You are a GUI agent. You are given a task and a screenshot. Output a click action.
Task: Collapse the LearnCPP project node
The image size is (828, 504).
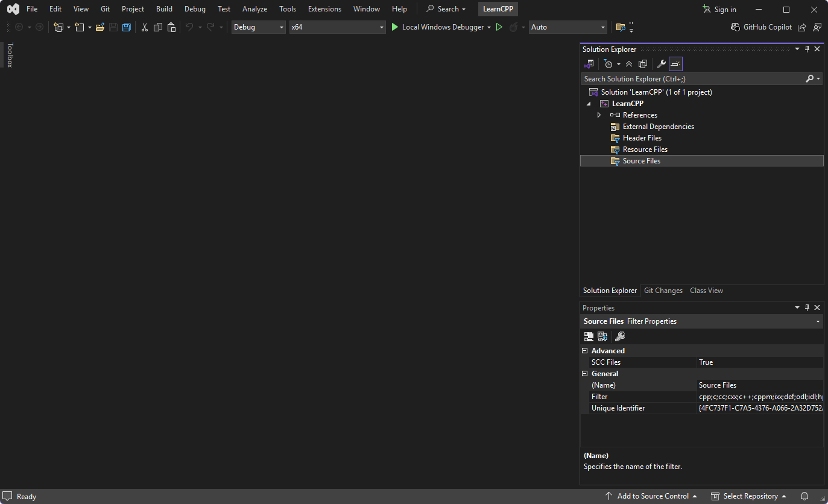[588, 103]
